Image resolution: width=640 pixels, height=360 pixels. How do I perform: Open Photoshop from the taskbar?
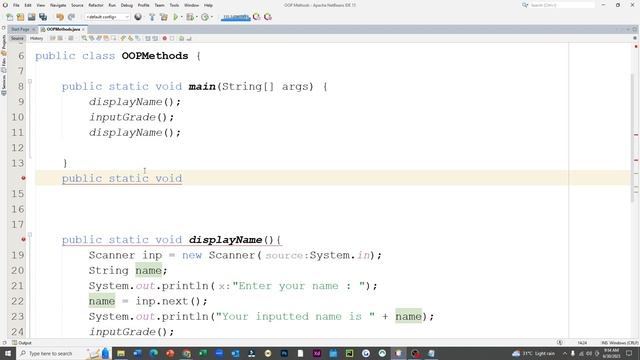(x=284, y=353)
